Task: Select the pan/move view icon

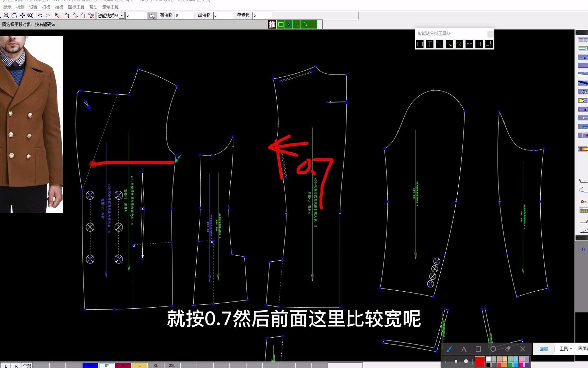Action: (x=22, y=15)
